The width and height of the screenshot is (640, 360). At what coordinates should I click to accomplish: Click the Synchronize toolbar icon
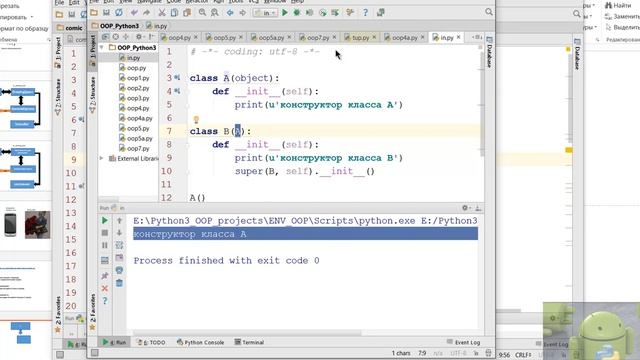pos(119,13)
